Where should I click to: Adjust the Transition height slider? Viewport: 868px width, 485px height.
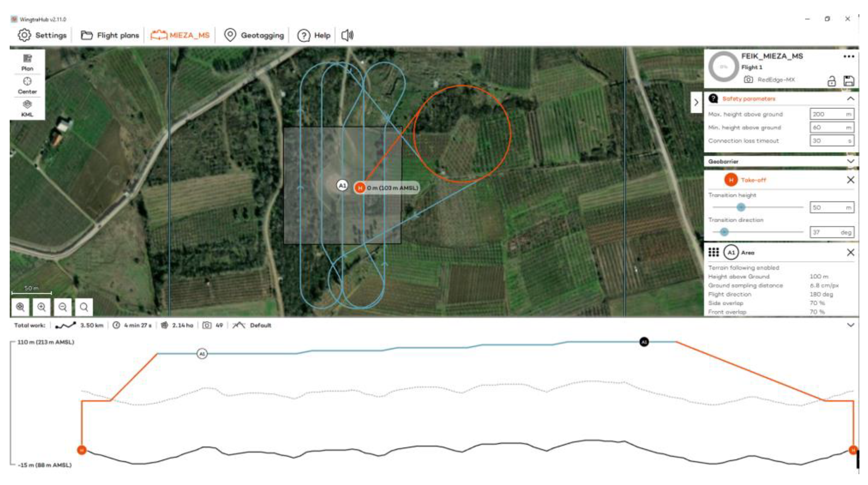pos(741,207)
